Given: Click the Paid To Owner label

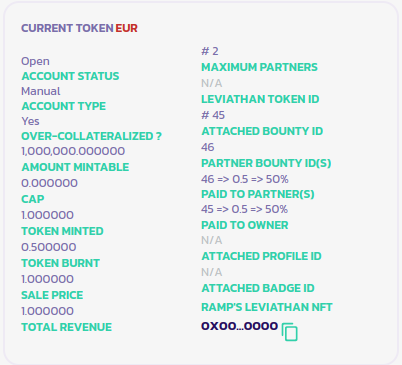Looking at the screenshot, I should 244,225.
